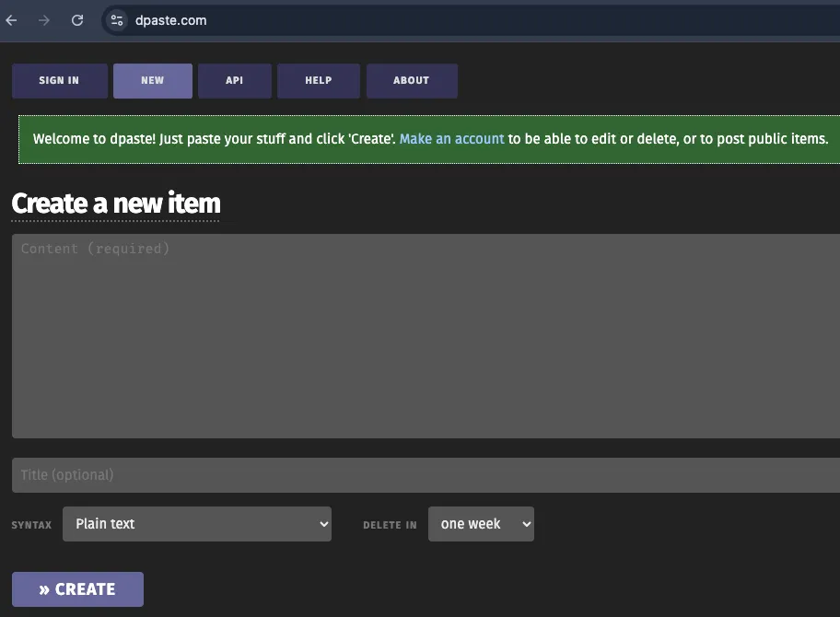The height and width of the screenshot is (617, 840).
Task: Click the dpaste.com address bar
Action: [472, 20]
